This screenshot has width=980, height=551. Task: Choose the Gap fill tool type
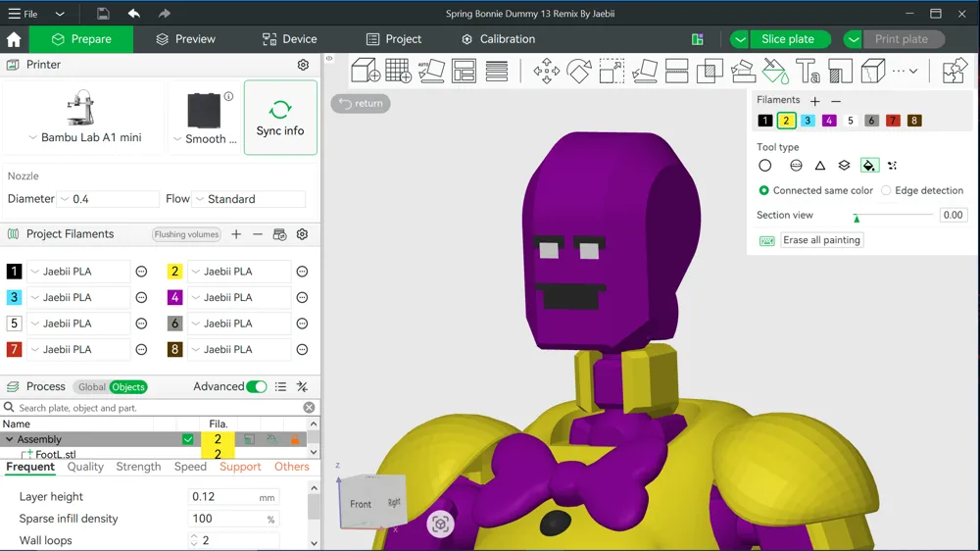tap(893, 166)
